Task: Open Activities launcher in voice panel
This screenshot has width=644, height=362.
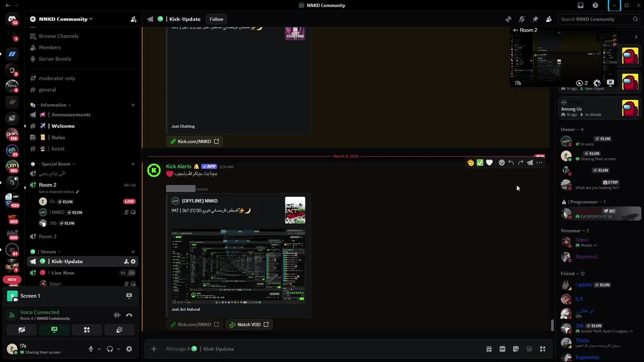Action: point(87,330)
